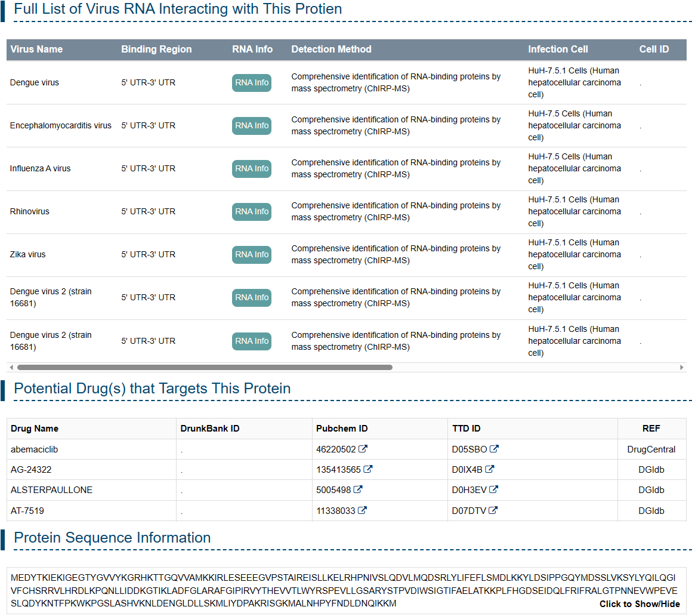Show RNA Info for Influenza A virus
The width and height of the screenshot is (692, 616).
click(x=252, y=169)
